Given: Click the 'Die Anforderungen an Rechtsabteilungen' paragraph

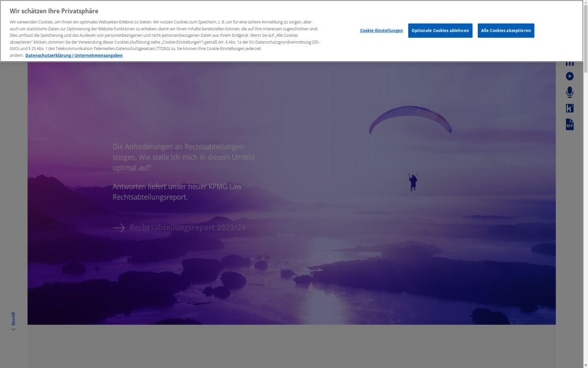Looking at the screenshot, I should point(184,157).
